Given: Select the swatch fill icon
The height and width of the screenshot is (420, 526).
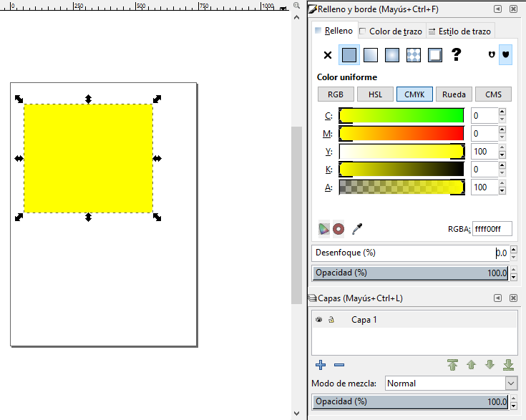Looking at the screenshot, I should click(435, 55).
